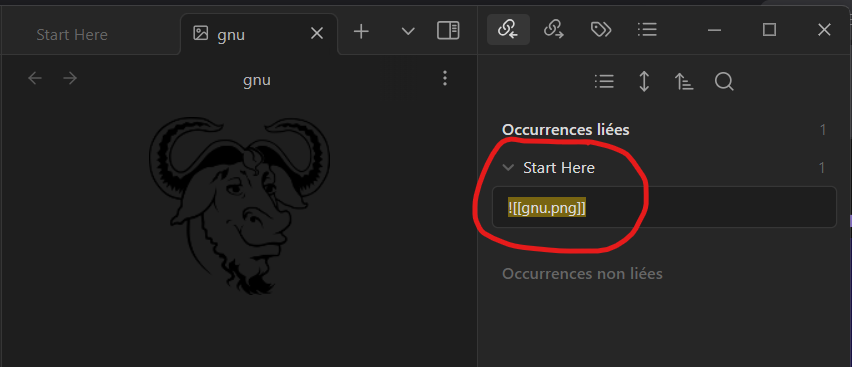Open the ![[gnu.png]] backlink match
The image size is (852, 367).
click(664, 207)
